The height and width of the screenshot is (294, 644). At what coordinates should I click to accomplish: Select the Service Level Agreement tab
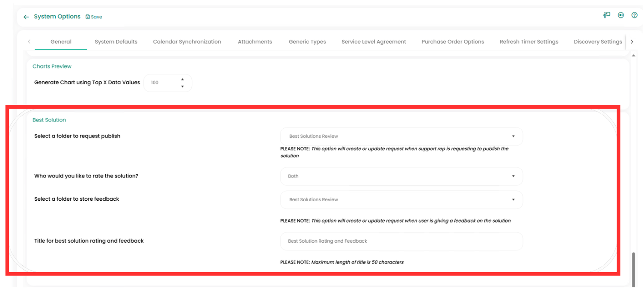pyautogui.click(x=374, y=42)
